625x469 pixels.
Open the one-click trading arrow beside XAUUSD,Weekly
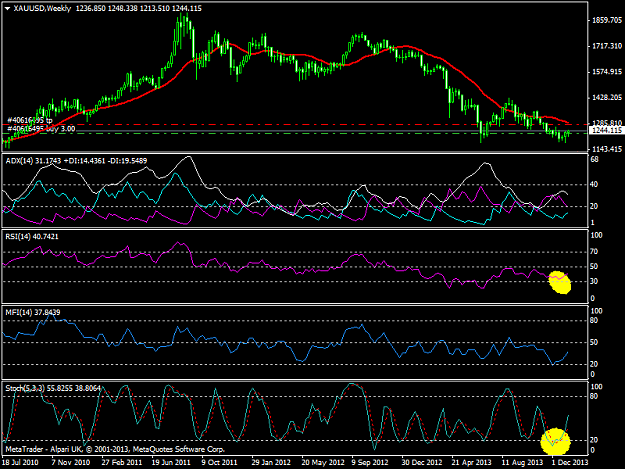[x=7, y=8]
